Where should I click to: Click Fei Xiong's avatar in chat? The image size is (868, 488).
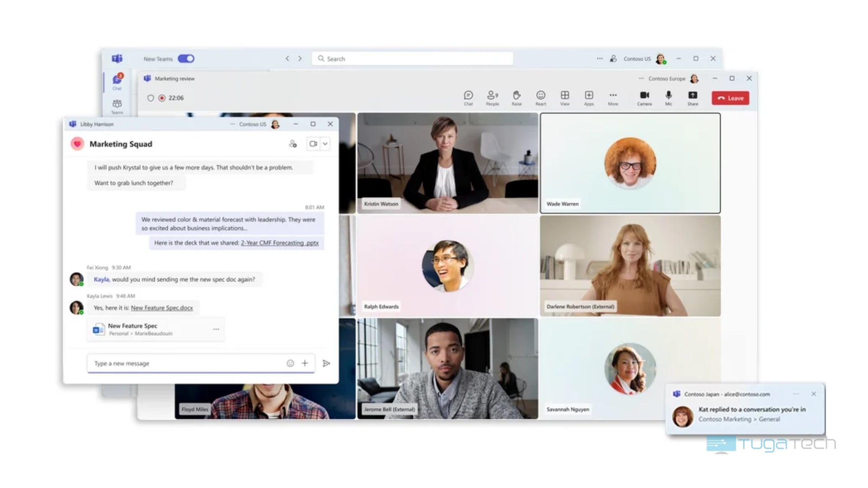click(x=76, y=279)
